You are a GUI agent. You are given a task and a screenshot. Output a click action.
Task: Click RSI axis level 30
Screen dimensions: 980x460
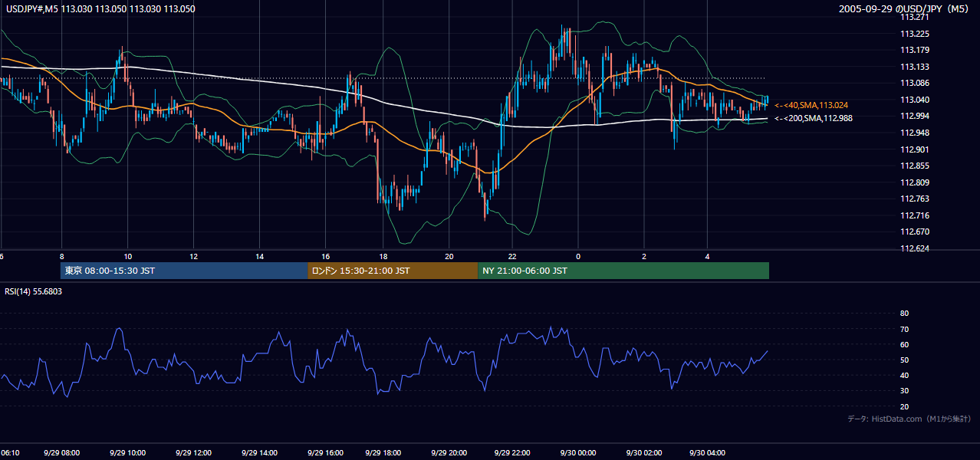(x=904, y=391)
